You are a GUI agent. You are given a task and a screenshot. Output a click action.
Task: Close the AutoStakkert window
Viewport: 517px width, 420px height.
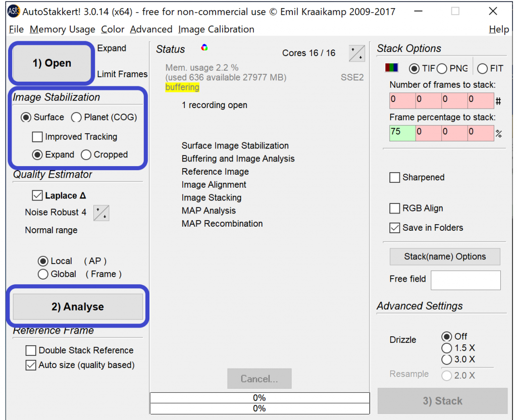(x=493, y=11)
